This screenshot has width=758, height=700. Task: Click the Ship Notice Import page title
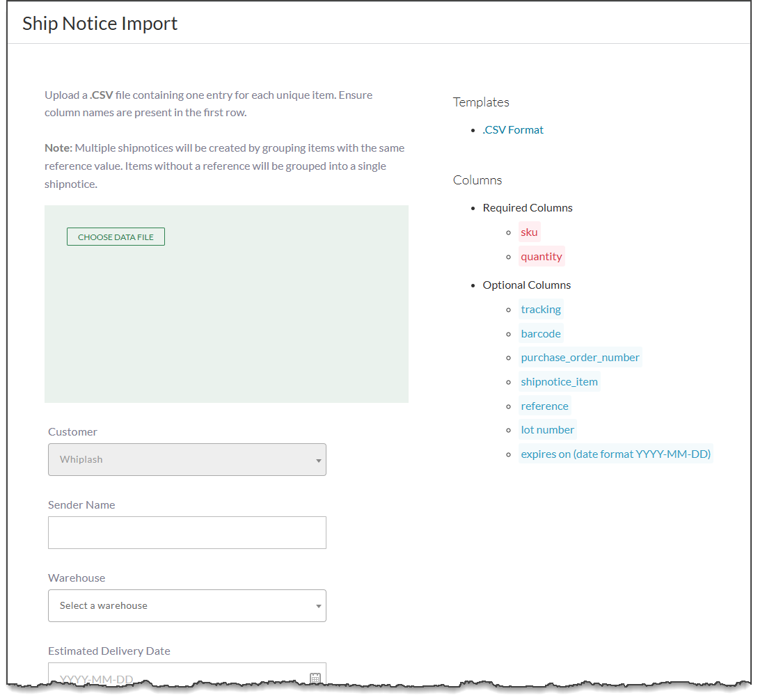[100, 23]
